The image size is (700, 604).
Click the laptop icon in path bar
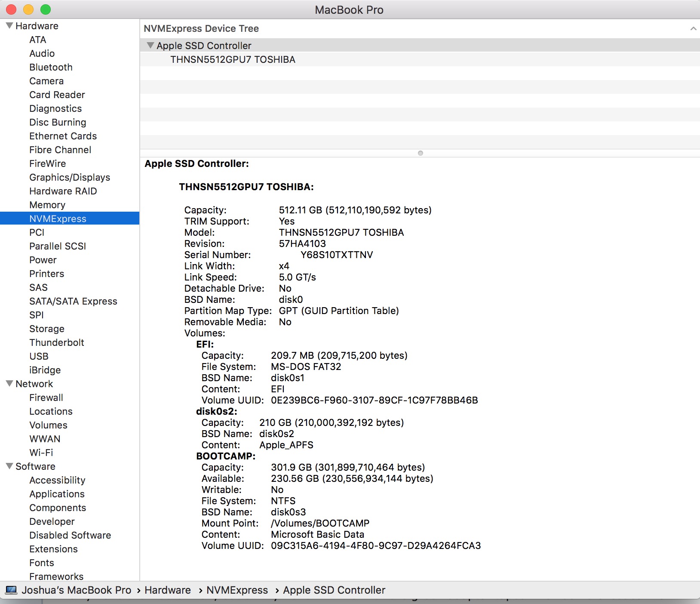pos(11,590)
